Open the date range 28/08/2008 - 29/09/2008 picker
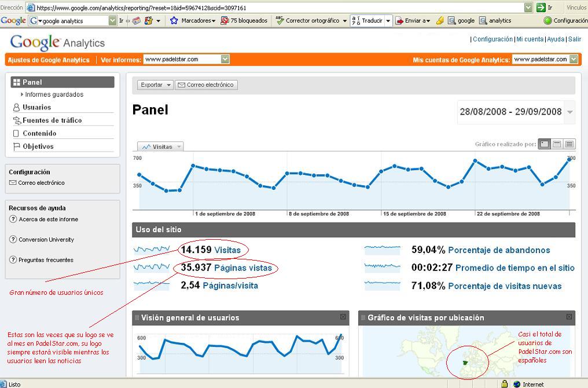This screenshot has width=588, height=388. point(516,112)
